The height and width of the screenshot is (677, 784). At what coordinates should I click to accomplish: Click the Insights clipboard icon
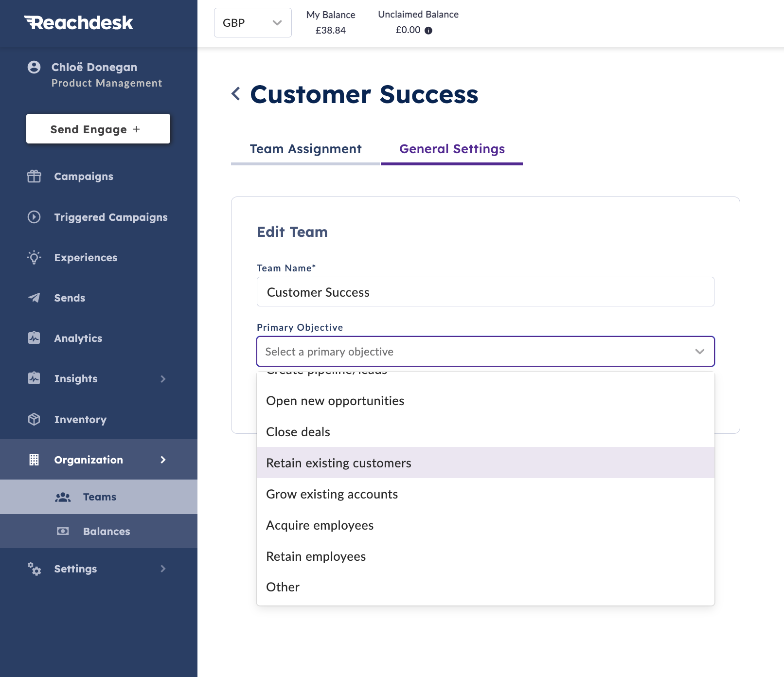[34, 378]
